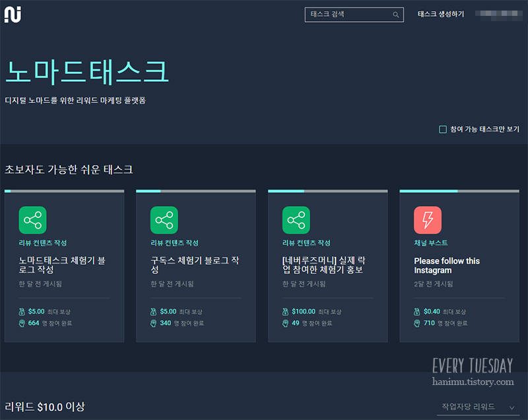Open [네버루즈머니] 실제 락업 참여한 체험기 task
This screenshot has width=528, height=420.
coord(323,265)
